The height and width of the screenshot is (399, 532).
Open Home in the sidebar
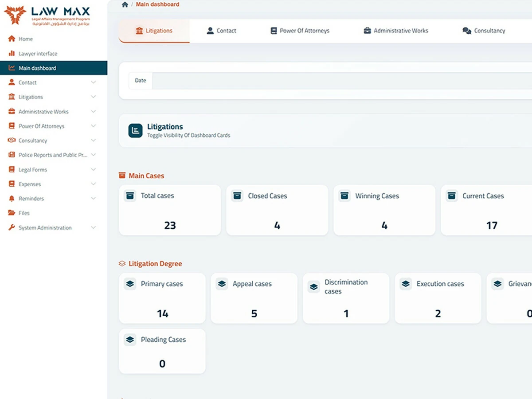coord(54,39)
